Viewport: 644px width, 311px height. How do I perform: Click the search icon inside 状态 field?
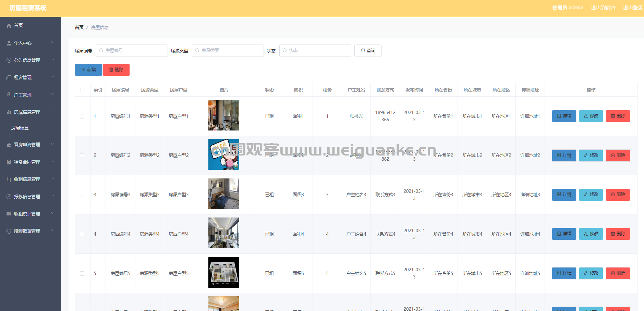point(284,50)
